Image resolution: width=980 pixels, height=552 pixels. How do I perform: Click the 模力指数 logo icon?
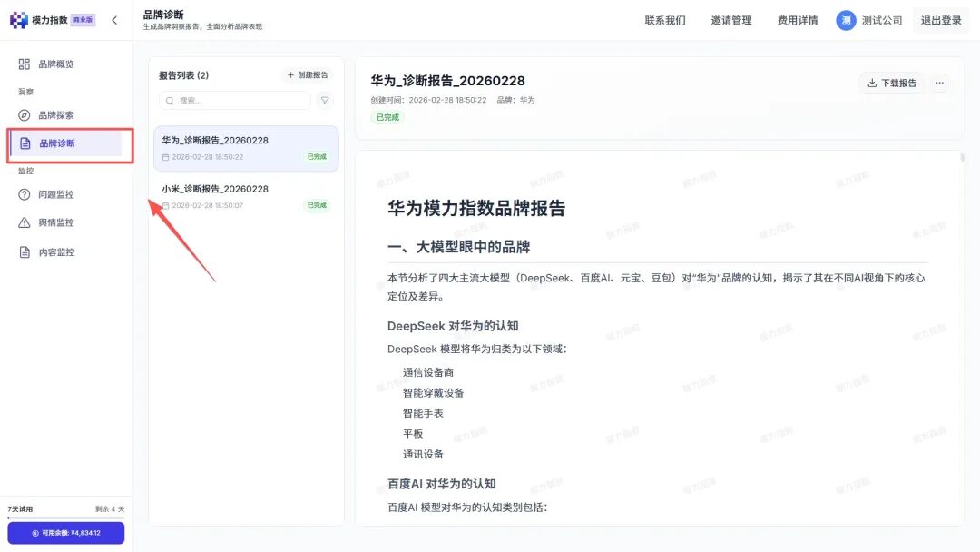click(19, 20)
